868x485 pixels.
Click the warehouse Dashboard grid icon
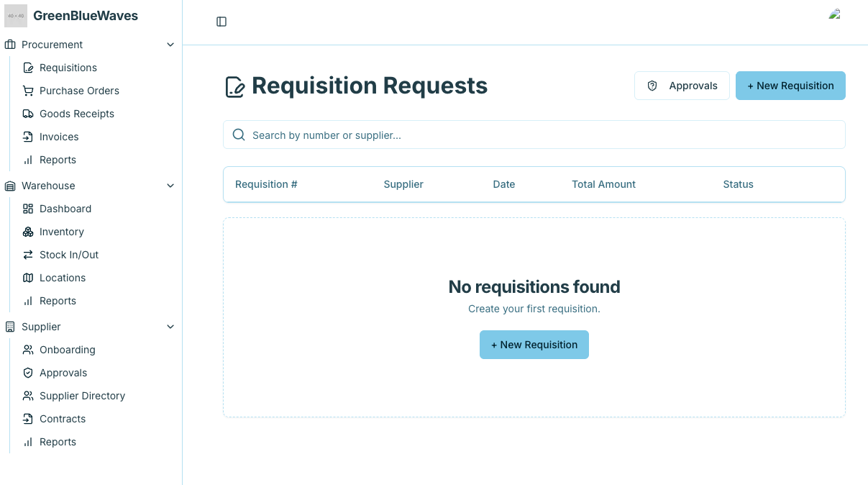click(28, 209)
